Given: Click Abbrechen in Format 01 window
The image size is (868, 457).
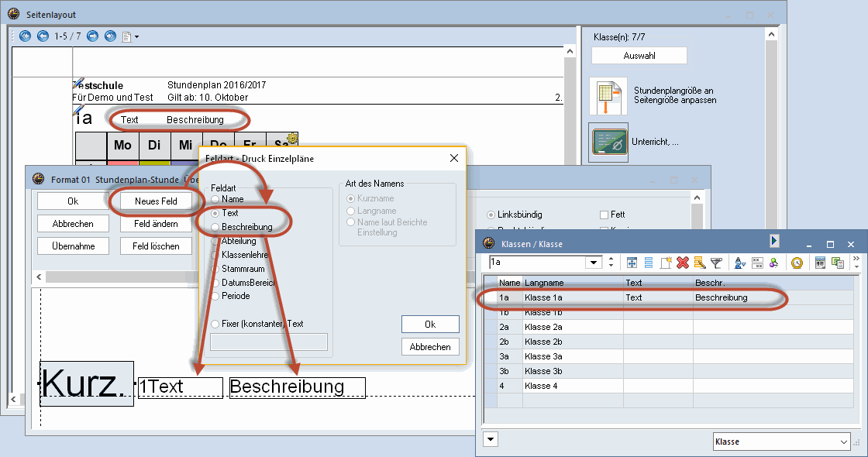Looking at the screenshot, I should [x=73, y=224].
